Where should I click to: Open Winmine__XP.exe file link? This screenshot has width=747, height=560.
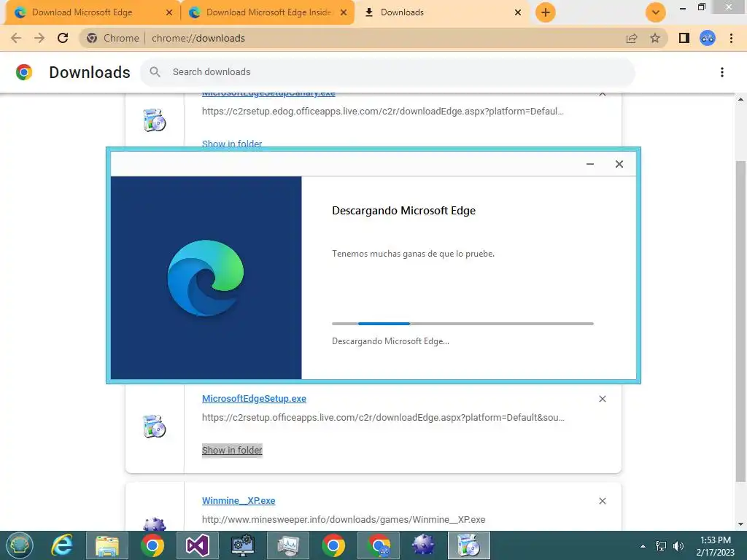[239, 500]
